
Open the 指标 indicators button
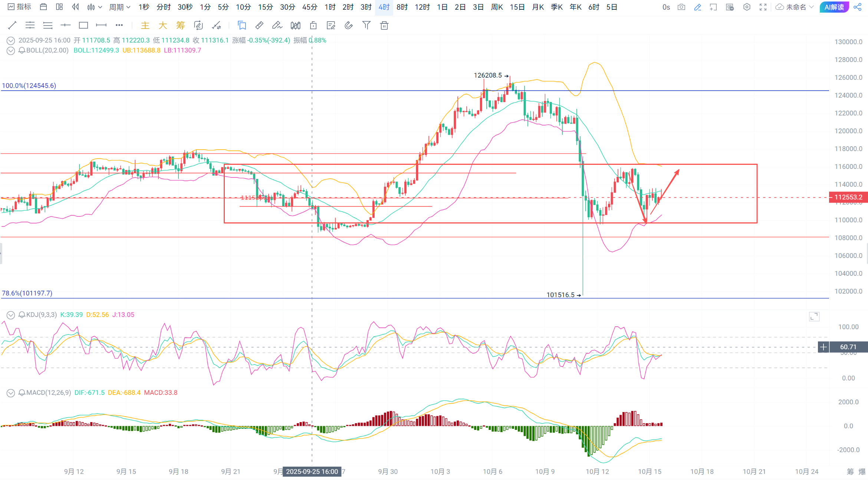[20, 7]
